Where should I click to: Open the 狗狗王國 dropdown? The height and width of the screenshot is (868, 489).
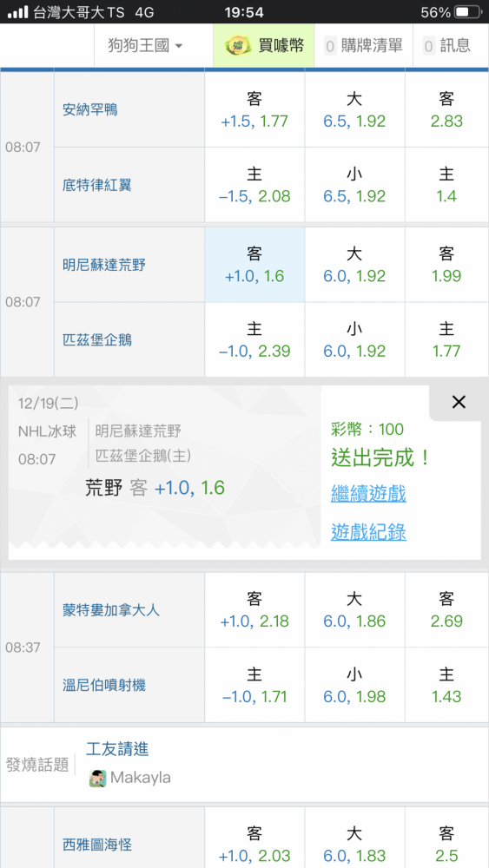tap(146, 45)
